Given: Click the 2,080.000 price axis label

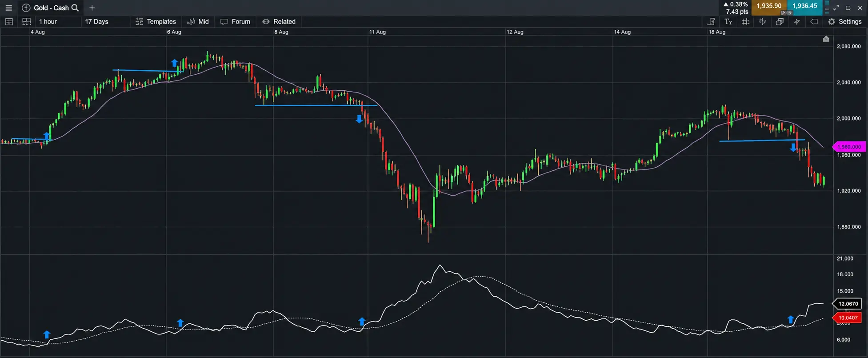Looking at the screenshot, I should click(848, 46).
